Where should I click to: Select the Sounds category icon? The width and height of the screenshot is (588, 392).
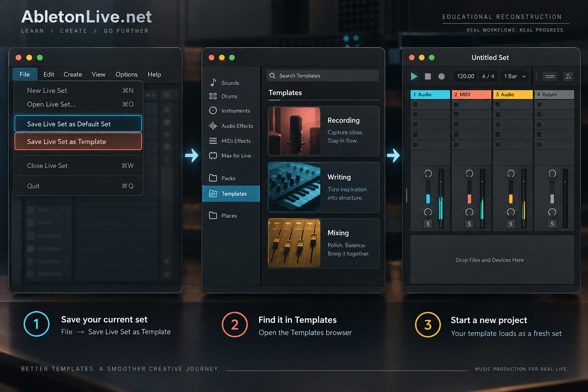pos(213,82)
